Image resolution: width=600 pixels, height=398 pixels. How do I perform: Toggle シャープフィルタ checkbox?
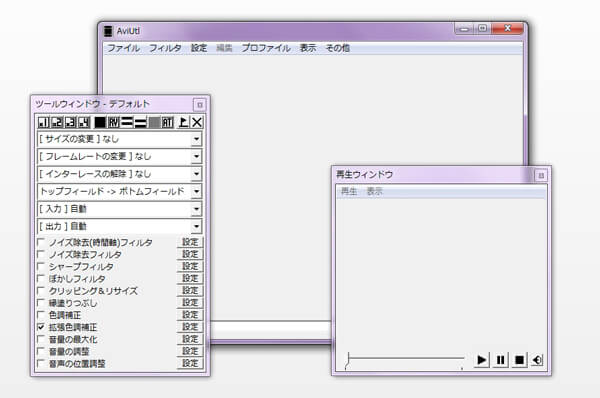click(x=41, y=266)
